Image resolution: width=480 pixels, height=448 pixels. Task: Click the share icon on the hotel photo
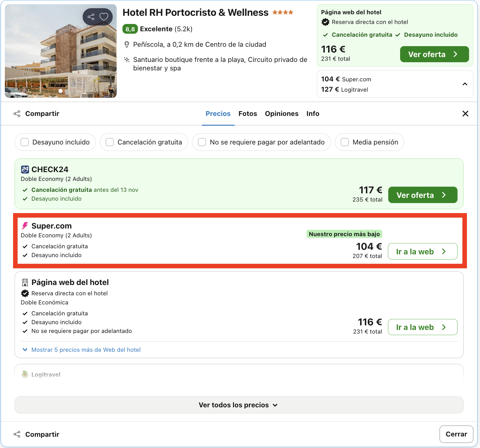click(x=91, y=17)
